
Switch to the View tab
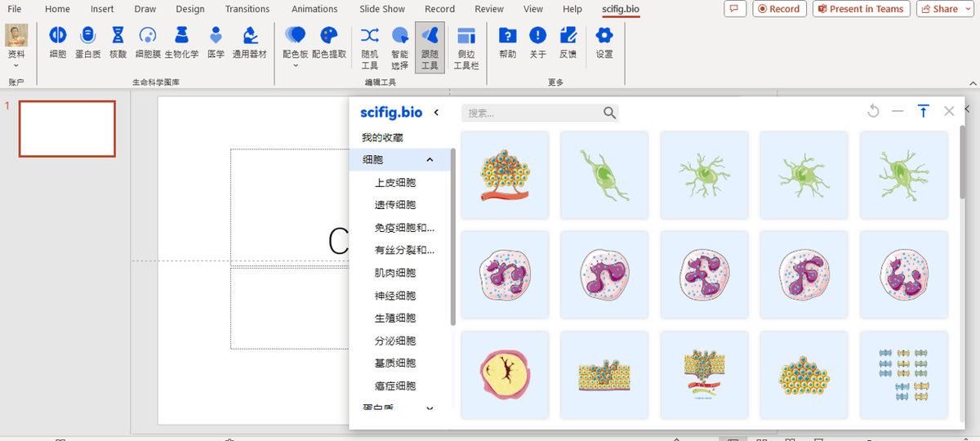click(533, 9)
